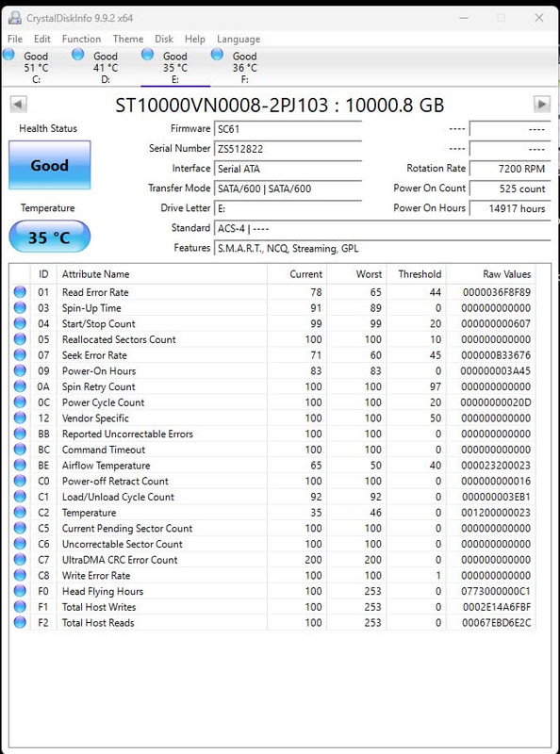Click status icon for Head Flying Hours
560x754 pixels.
pos(20,591)
